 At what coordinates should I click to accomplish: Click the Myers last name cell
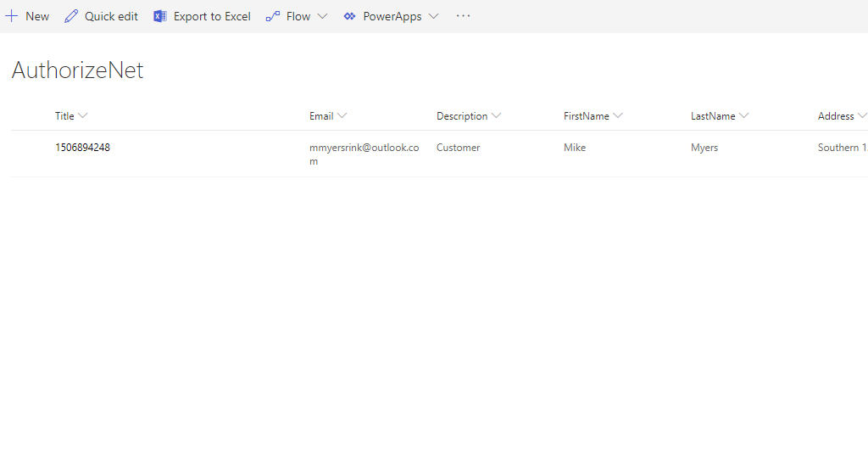tap(704, 148)
